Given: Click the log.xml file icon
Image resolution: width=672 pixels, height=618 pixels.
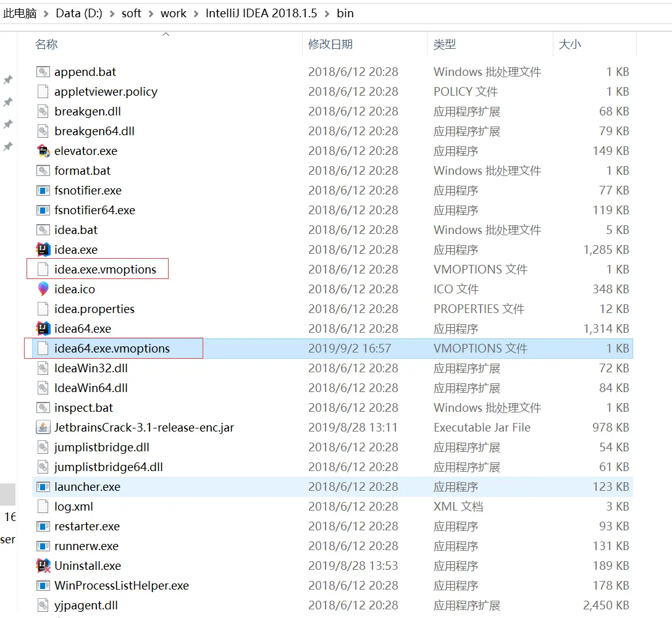Looking at the screenshot, I should [43, 507].
